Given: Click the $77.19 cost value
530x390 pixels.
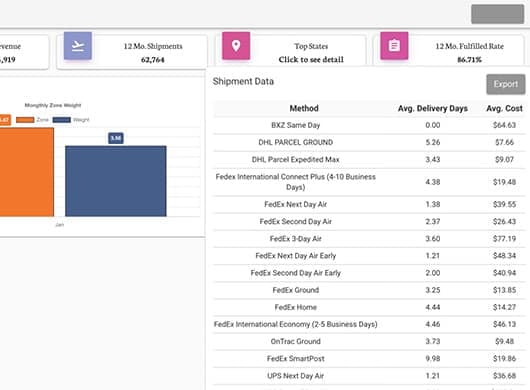Looking at the screenshot, I should pos(504,239).
